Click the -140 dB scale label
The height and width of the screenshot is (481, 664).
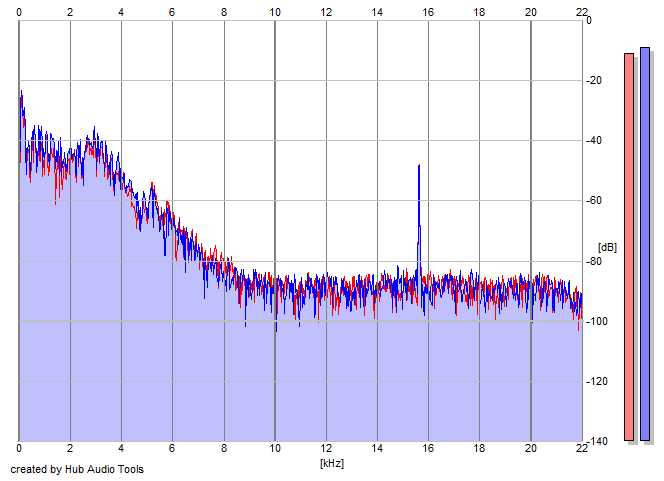[597, 441]
